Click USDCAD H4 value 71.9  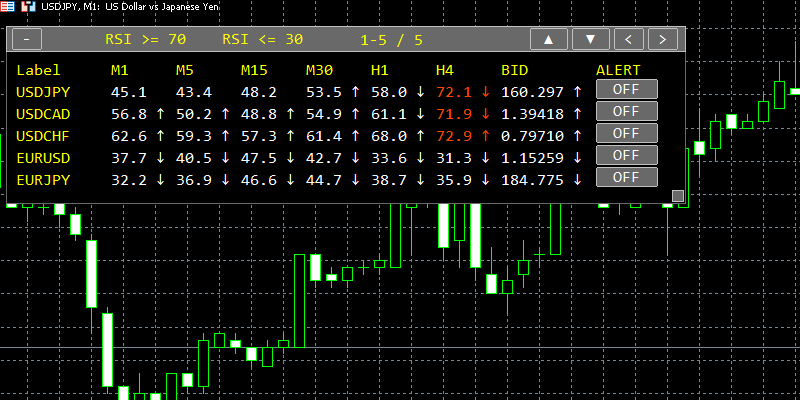(454, 114)
